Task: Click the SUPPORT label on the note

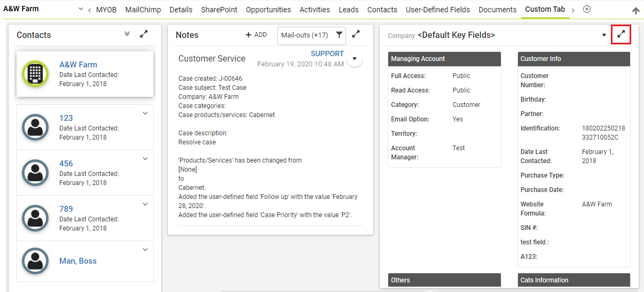Action: pos(327,53)
